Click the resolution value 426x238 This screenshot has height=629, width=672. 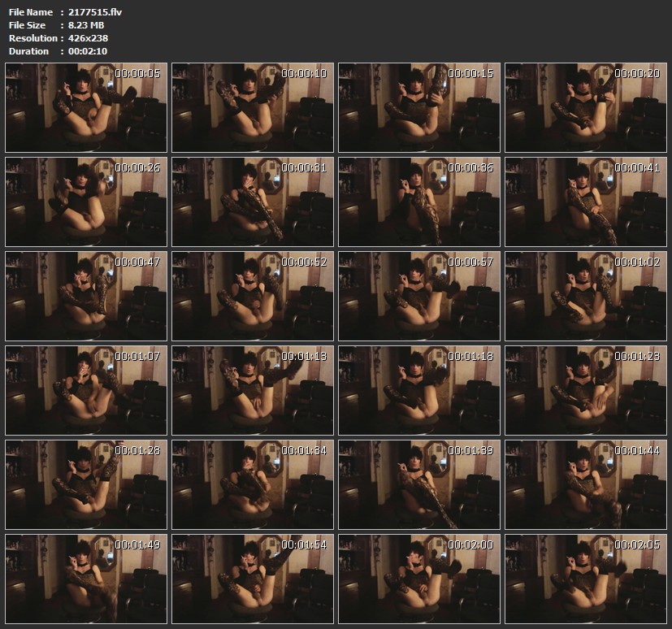pyautogui.click(x=88, y=38)
